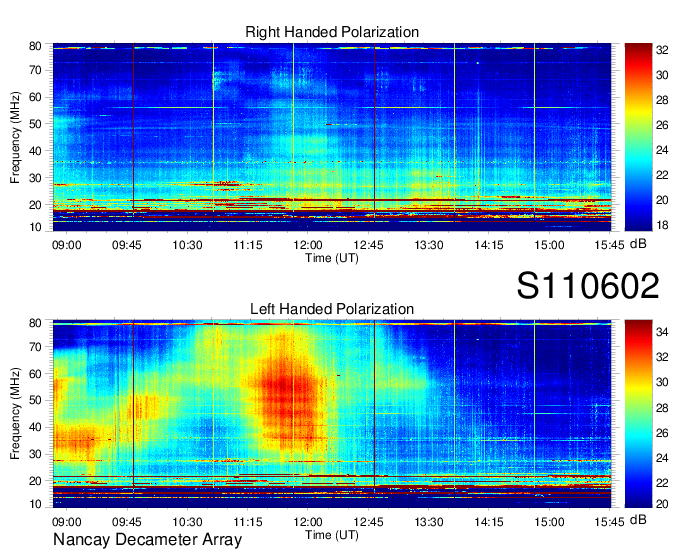Click the 14:15 time tick under Right Handed plot
680x552 pixels.
tap(489, 245)
